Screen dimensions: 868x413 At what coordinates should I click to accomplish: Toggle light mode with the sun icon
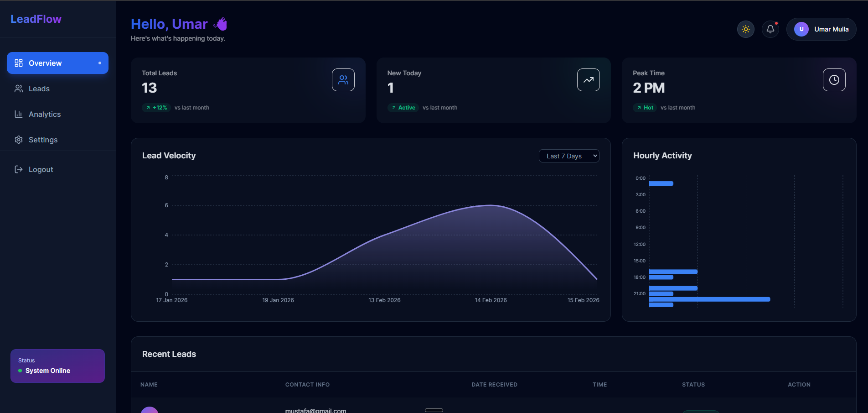point(746,29)
